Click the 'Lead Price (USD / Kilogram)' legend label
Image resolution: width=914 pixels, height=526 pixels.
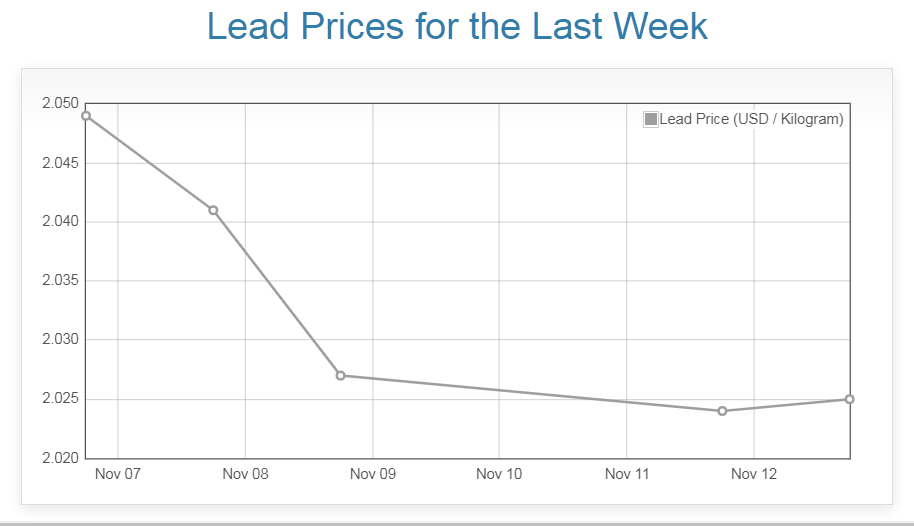(751, 120)
